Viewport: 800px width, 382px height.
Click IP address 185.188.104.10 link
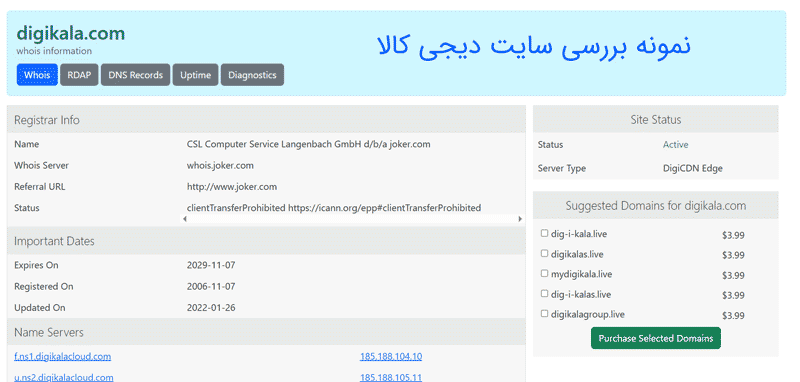pyautogui.click(x=391, y=356)
